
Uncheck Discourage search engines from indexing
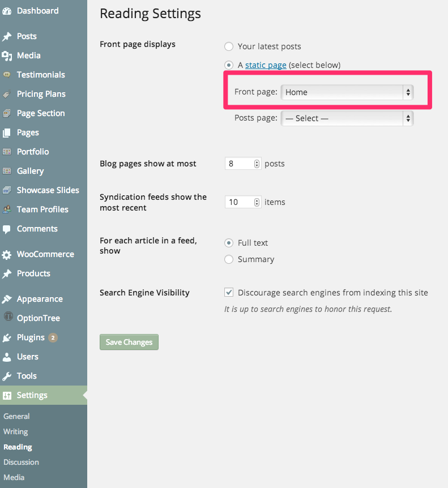pos(229,292)
